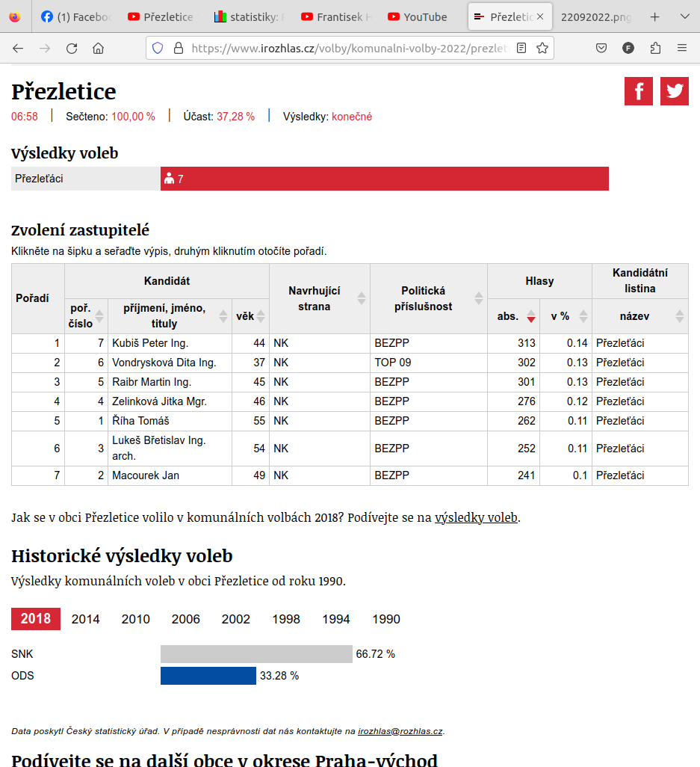Select the 1990 results year
This screenshot has height=767, width=700.
pyautogui.click(x=386, y=619)
